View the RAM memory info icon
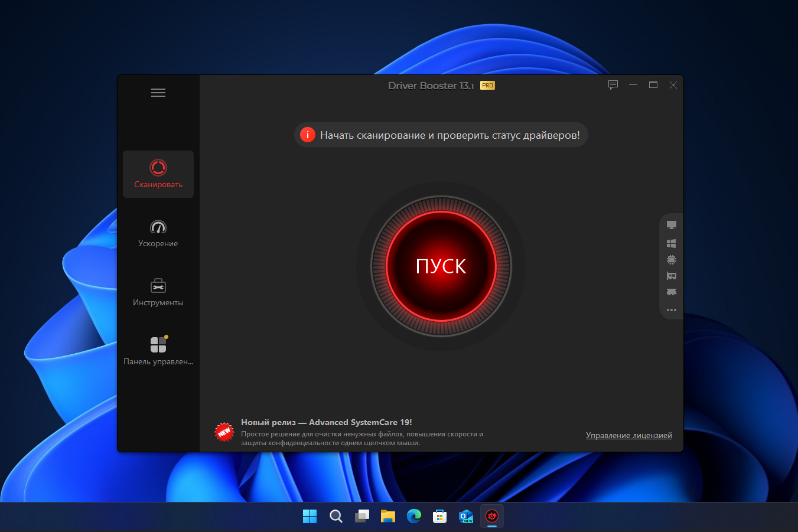The image size is (798, 532). tap(671, 292)
